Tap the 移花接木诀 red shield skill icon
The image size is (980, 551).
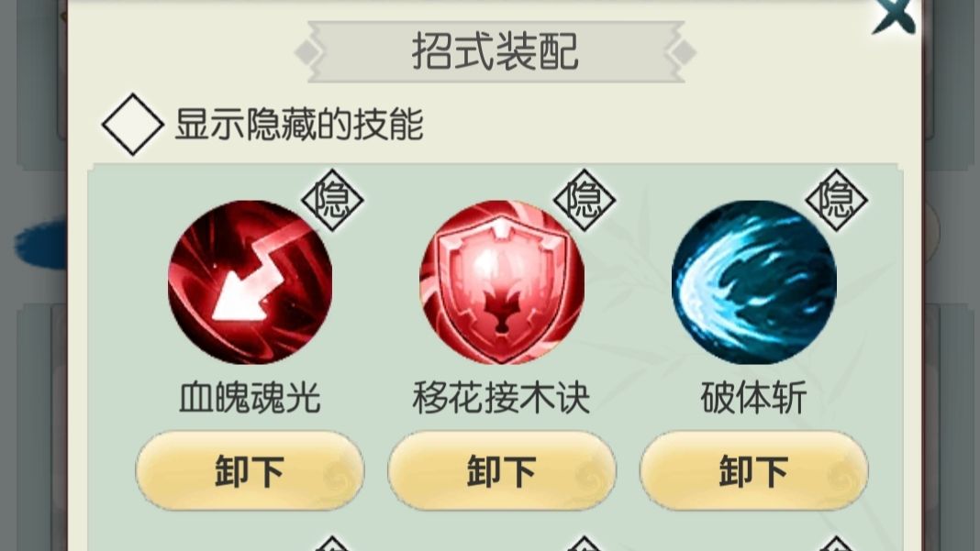pos(502,282)
